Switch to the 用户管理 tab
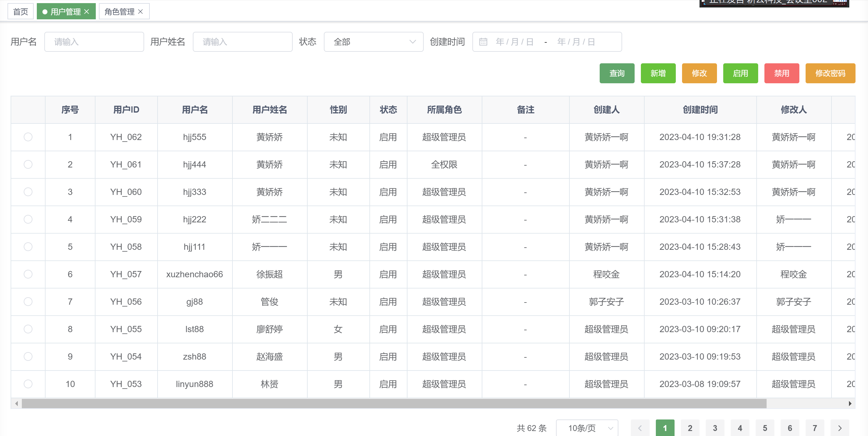 pos(66,12)
